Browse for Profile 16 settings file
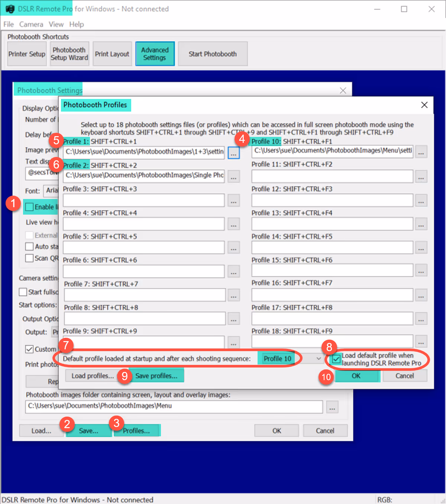 point(421,295)
